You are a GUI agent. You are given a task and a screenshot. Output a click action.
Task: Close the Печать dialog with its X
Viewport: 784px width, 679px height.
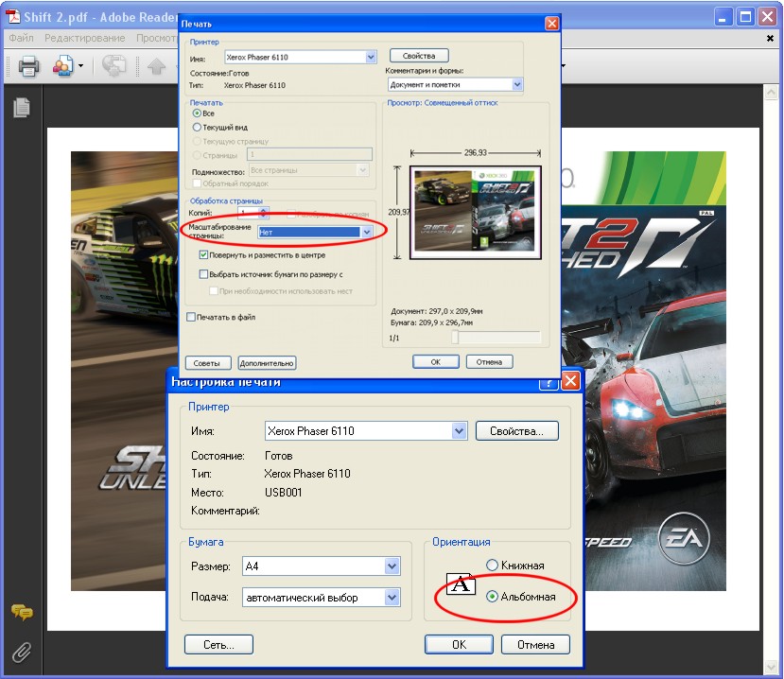tap(551, 24)
